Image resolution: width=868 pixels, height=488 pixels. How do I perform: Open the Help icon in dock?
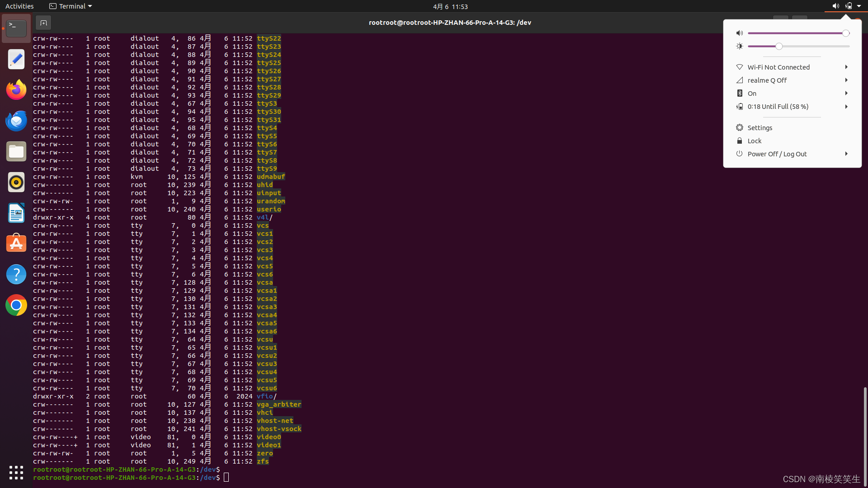click(x=16, y=274)
